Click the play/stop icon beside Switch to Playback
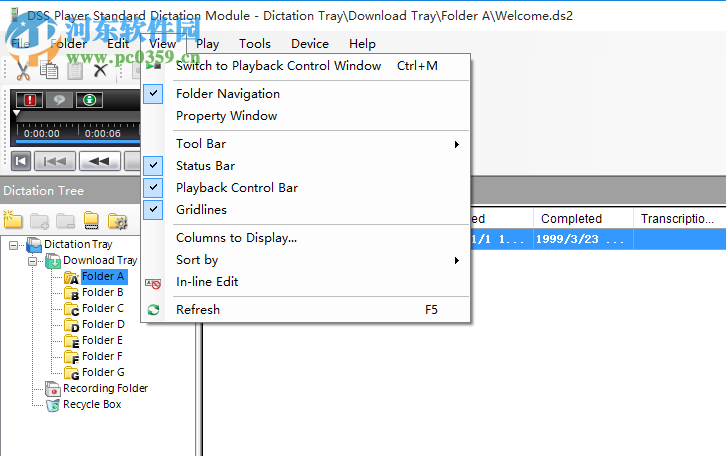Screen dimensions: 726x456 pos(153,66)
